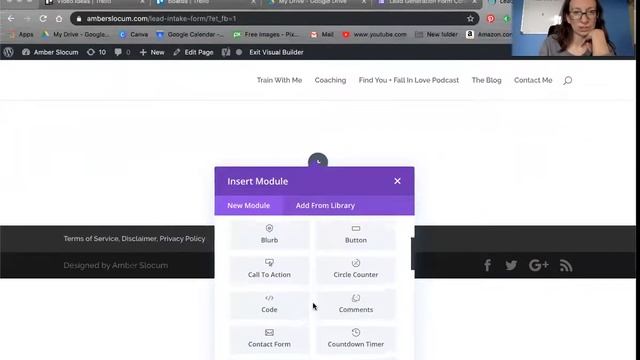Click Designed by Amber Slocum text
Viewport: 640px width, 360px height.
(116, 265)
